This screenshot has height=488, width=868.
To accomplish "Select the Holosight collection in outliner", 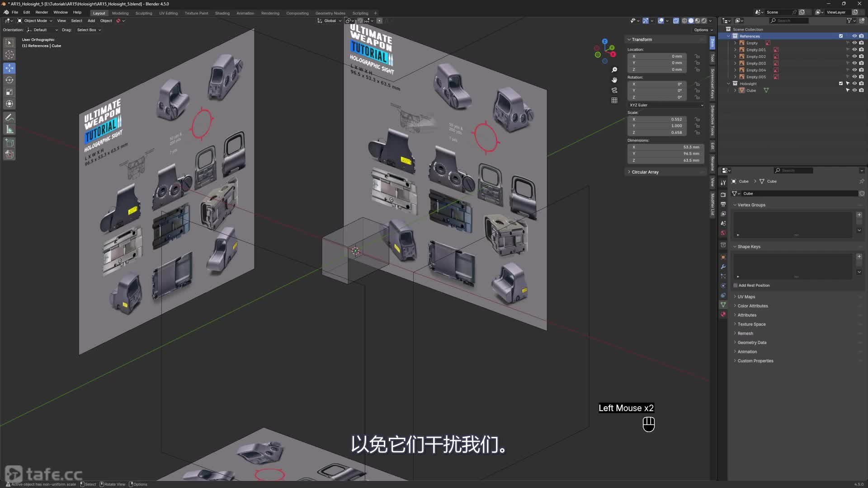I will (x=748, y=84).
